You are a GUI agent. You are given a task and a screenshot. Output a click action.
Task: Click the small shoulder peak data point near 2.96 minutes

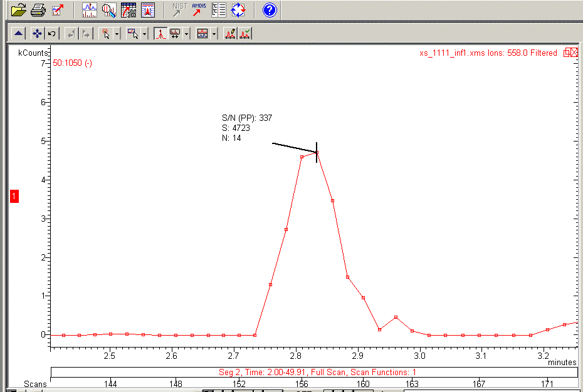[396, 317]
